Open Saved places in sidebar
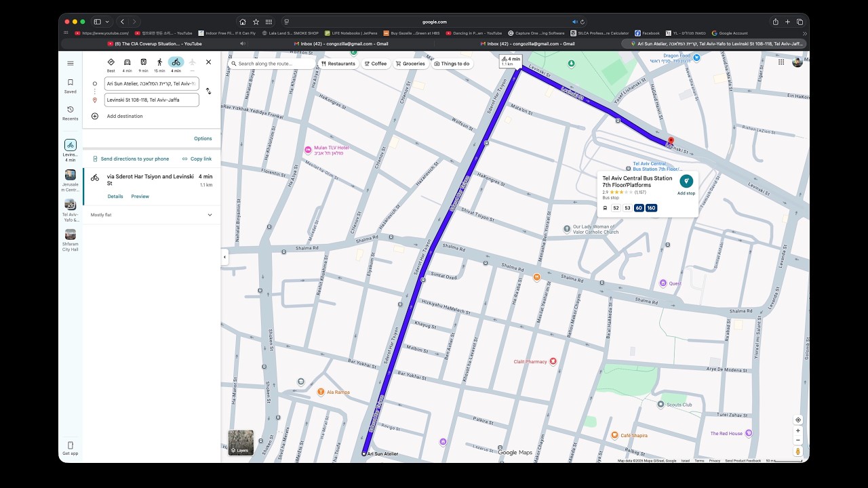 click(70, 86)
